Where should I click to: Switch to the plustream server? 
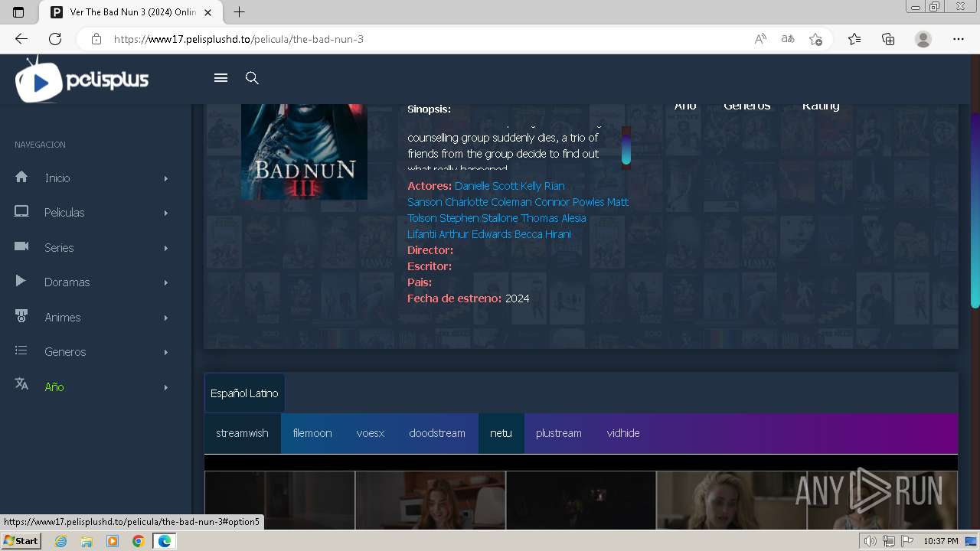(559, 433)
